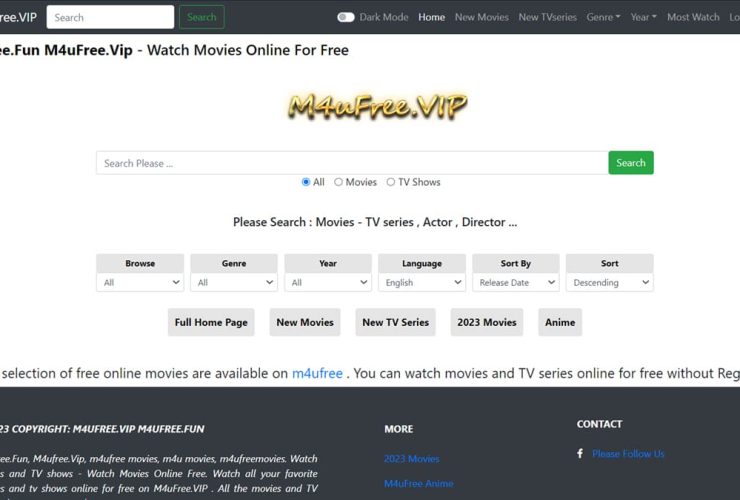Click the M4uFree.VIP golden logo

click(378, 106)
